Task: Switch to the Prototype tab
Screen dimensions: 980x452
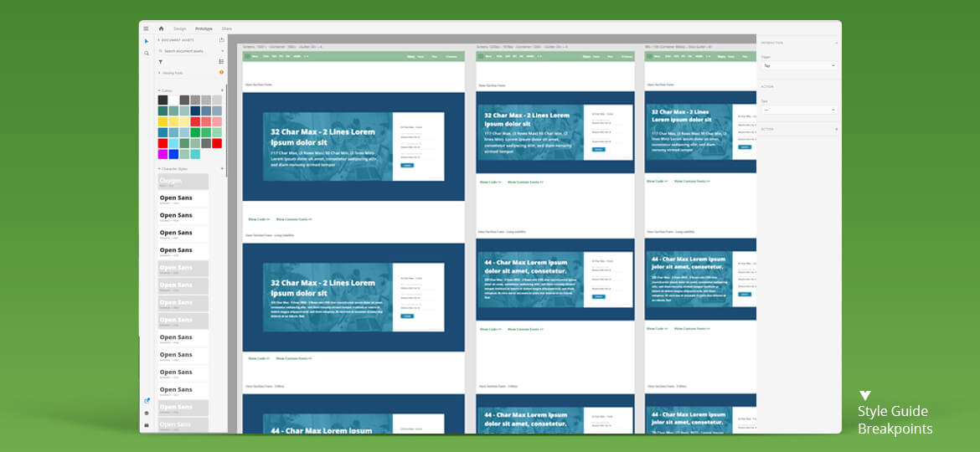Action: click(x=204, y=28)
